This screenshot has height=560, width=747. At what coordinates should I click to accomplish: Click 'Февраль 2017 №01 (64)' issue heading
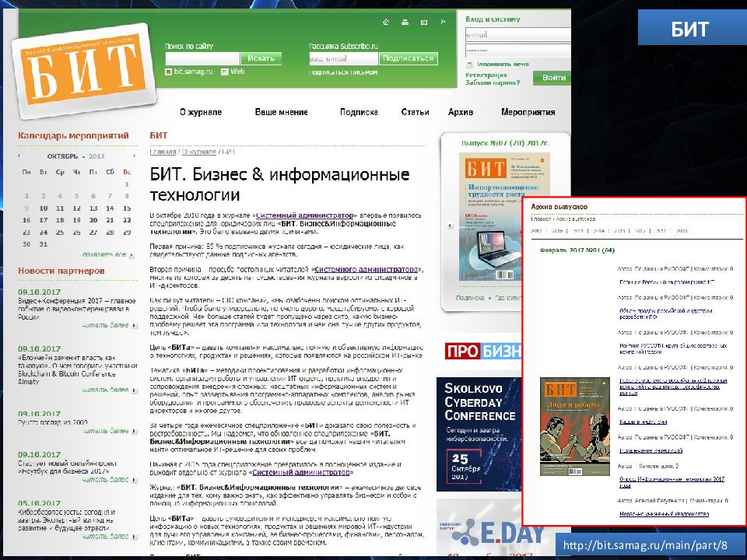(x=577, y=250)
